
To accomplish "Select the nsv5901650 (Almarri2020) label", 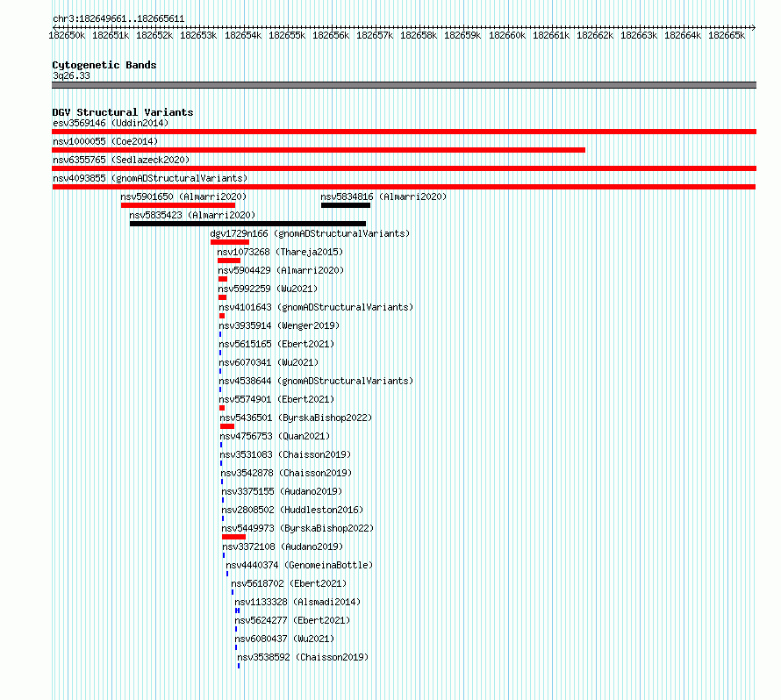I will tap(183, 196).
